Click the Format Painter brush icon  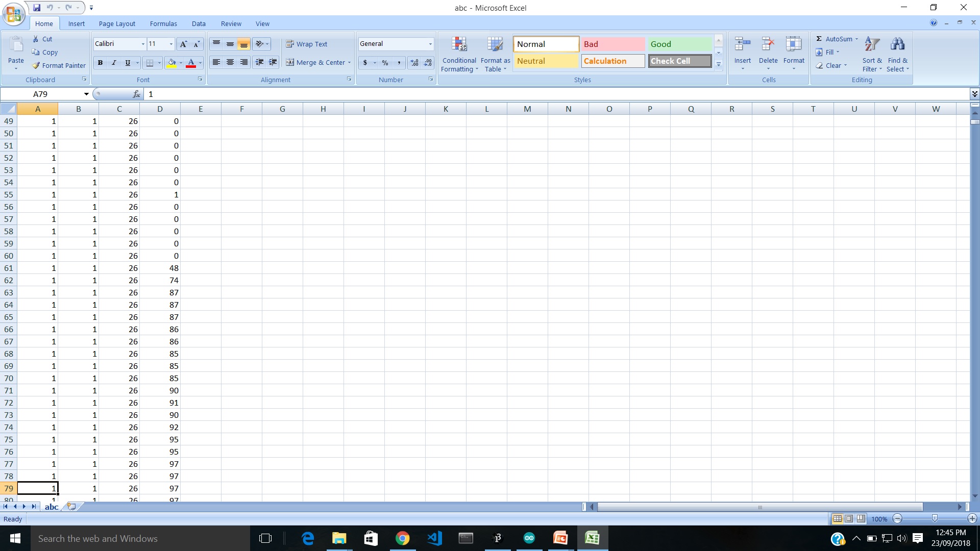36,65
